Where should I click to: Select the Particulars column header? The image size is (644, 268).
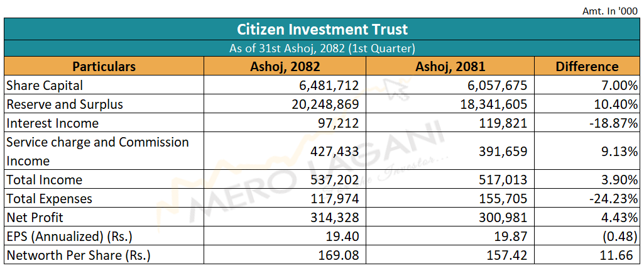104,66
